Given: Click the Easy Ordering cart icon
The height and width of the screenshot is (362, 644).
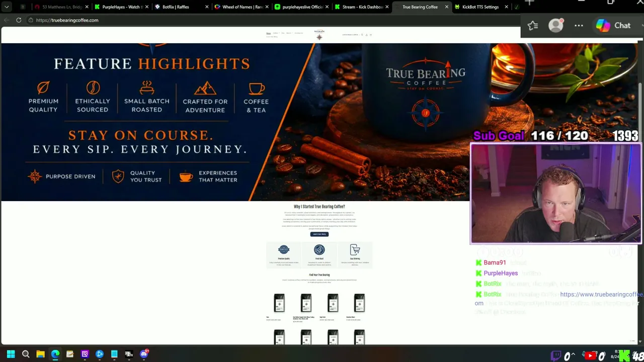Looking at the screenshot, I should click(x=355, y=250).
